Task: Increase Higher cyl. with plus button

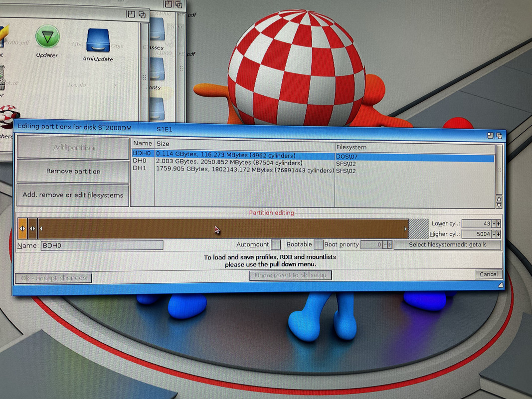Action: pos(499,234)
